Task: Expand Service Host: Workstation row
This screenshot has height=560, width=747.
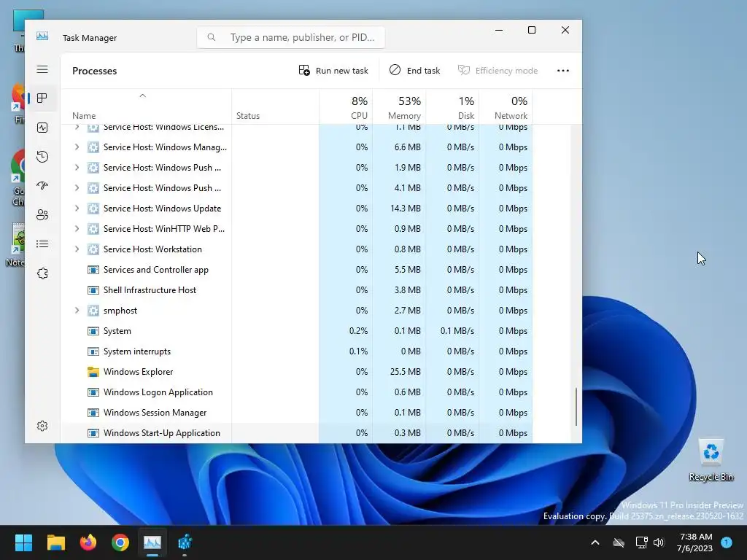Action: (x=77, y=249)
